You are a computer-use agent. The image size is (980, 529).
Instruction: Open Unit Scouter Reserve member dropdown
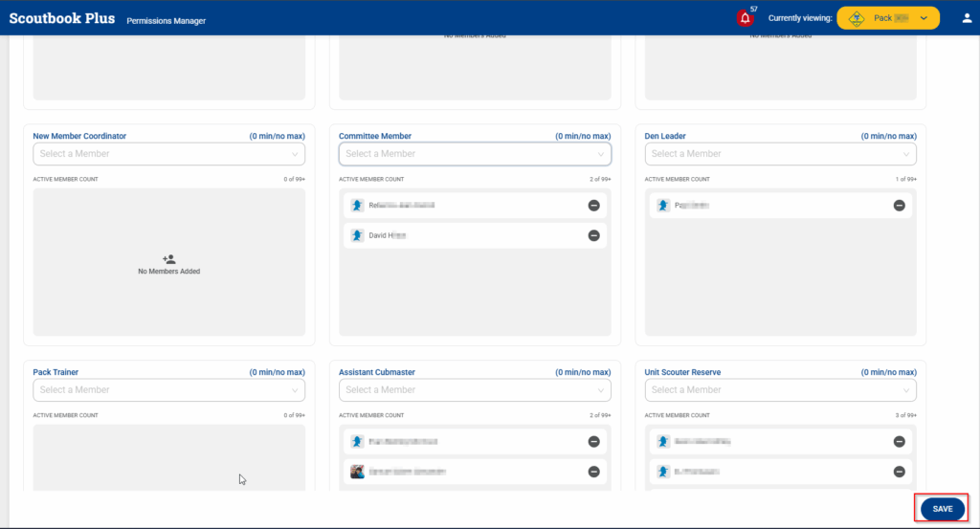(x=780, y=390)
